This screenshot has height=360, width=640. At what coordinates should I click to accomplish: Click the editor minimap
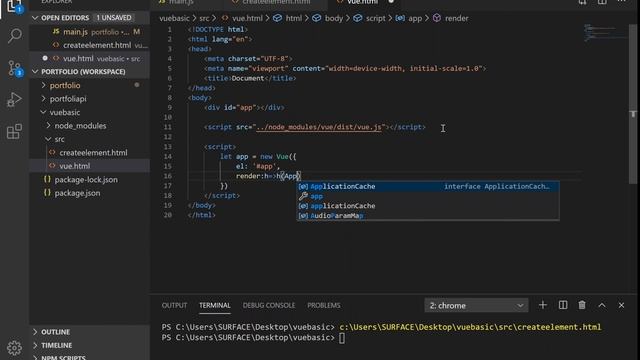605,33
